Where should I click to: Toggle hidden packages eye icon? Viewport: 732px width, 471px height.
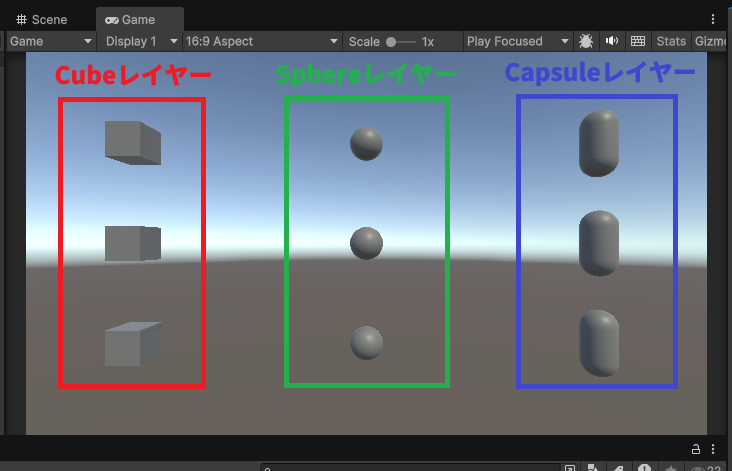click(x=698, y=467)
